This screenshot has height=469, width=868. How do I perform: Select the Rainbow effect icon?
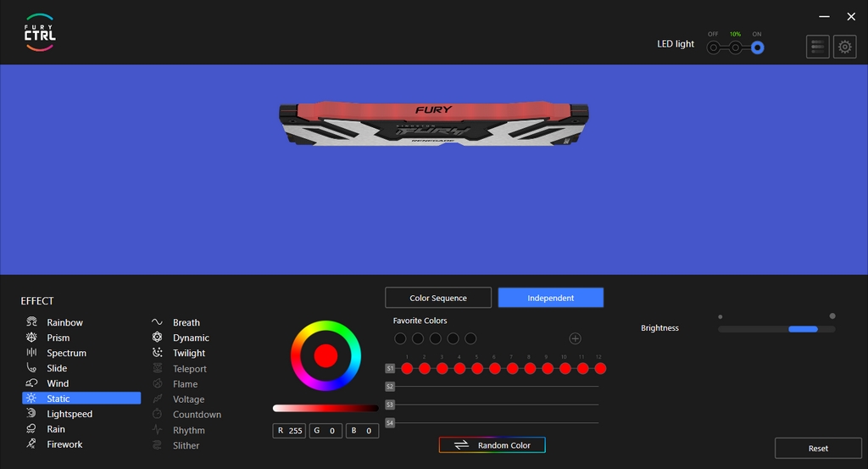[31, 321]
